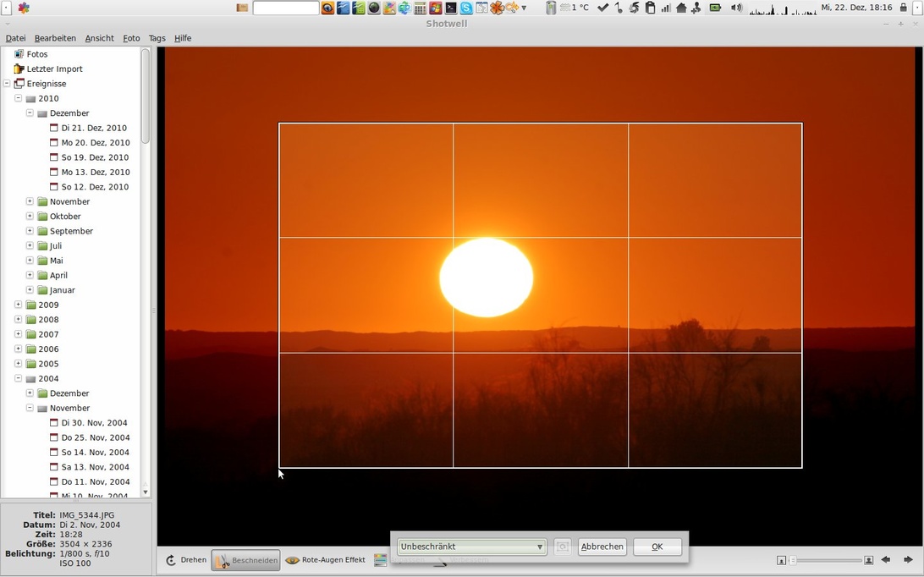Image resolution: width=924 pixels, height=577 pixels.
Task: Expand the November 2010 folder
Action: pyautogui.click(x=30, y=201)
